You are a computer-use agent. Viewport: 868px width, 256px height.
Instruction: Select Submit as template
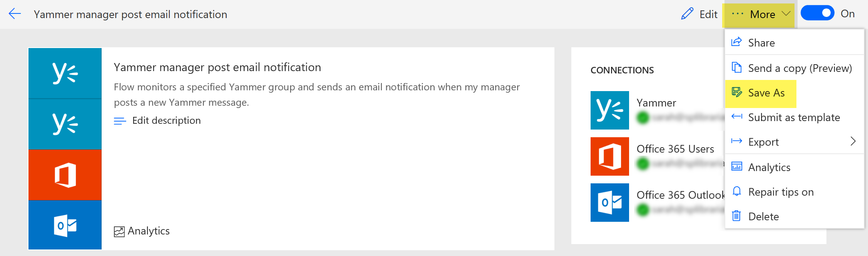tap(793, 118)
